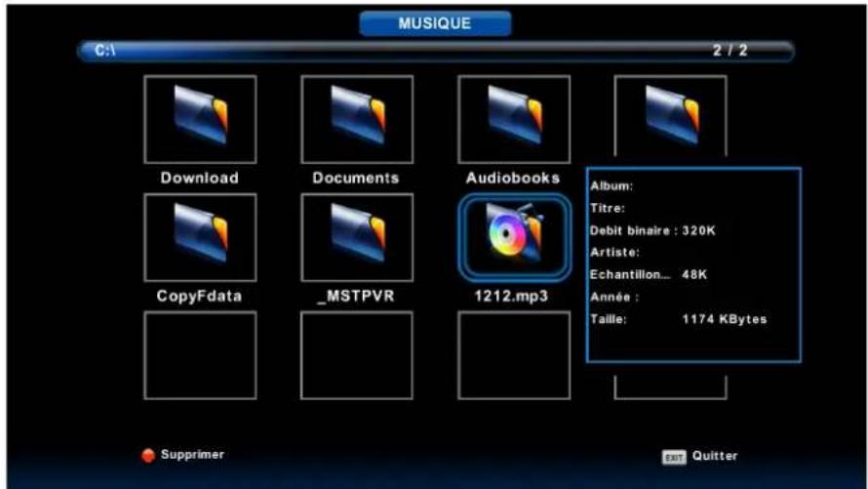Click the Taille: field label
Viewport: 868px width, 489px height.
609,319
